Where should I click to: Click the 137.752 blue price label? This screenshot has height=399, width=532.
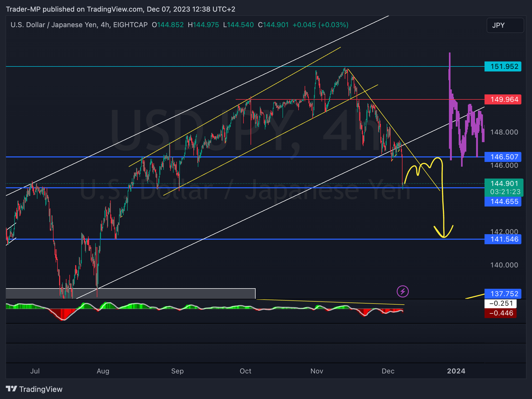[x=503, y=294]
